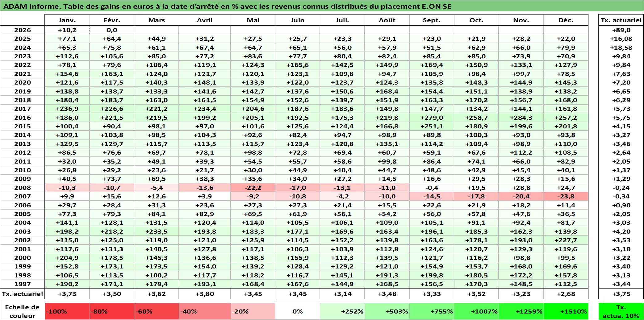This screenshot has height=320, width=644.
Task: Click the Déc. column header
Action: 566,20
